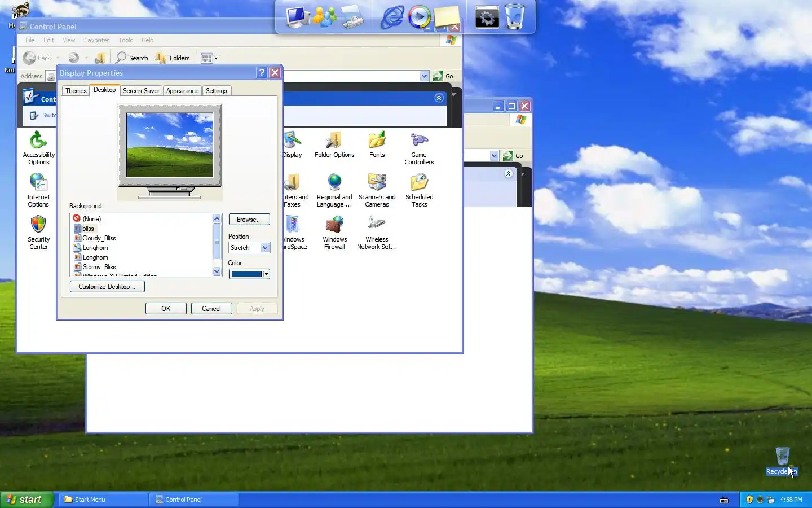The width and height of the screenshot is (812, 508).
Task: Open the File menu
Action: tap(30, 40)
